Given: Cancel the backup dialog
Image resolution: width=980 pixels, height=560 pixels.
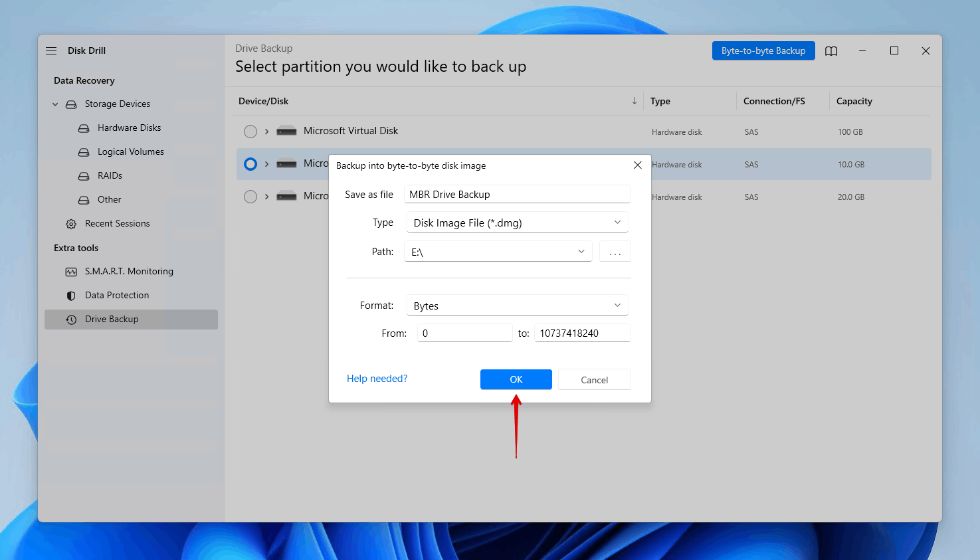Looking at the screenshot, I should click(x=595, y=379).
